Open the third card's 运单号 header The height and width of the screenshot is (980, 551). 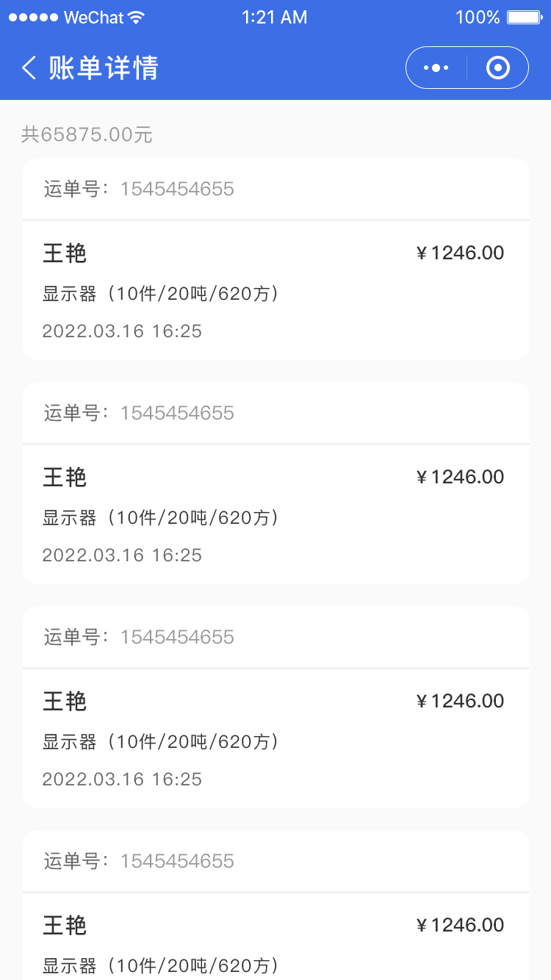pos(140,637)
